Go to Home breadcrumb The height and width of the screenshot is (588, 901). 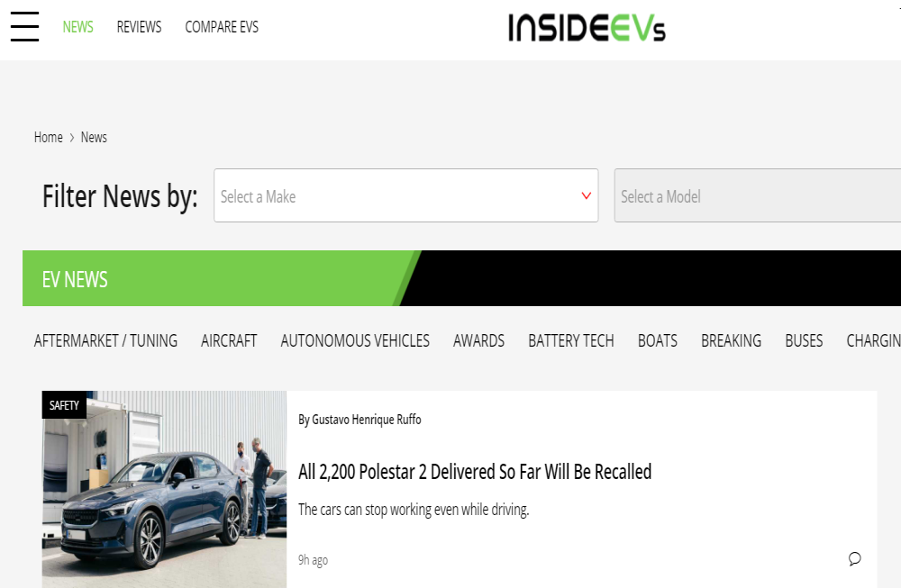(x=49, y=137)
